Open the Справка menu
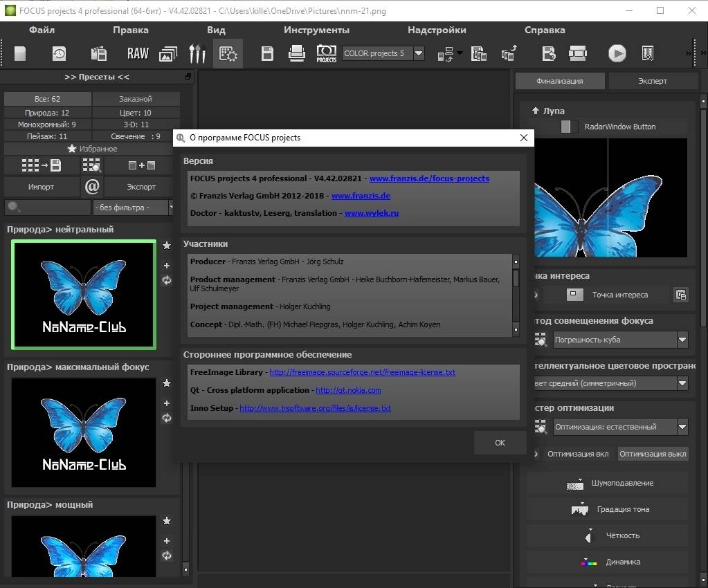This screenshot has height=588, width=708. pyautogui.click(x=545, y=30)
